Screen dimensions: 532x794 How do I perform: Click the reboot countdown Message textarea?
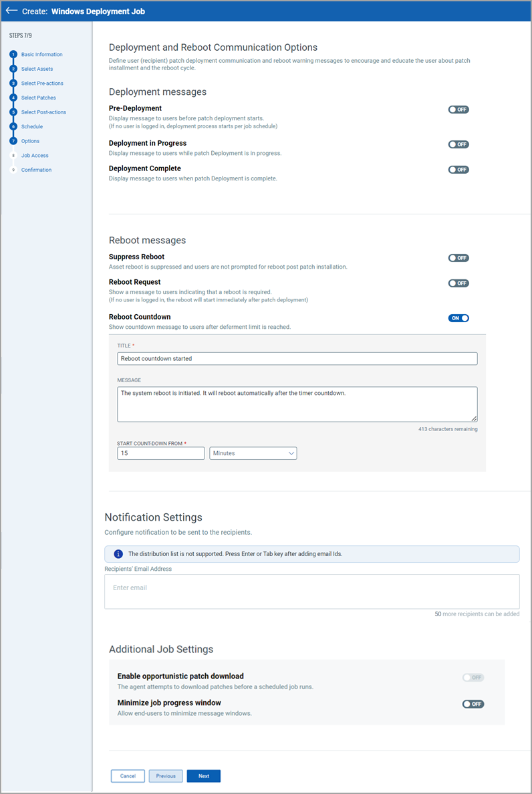(x=297, y=404)
